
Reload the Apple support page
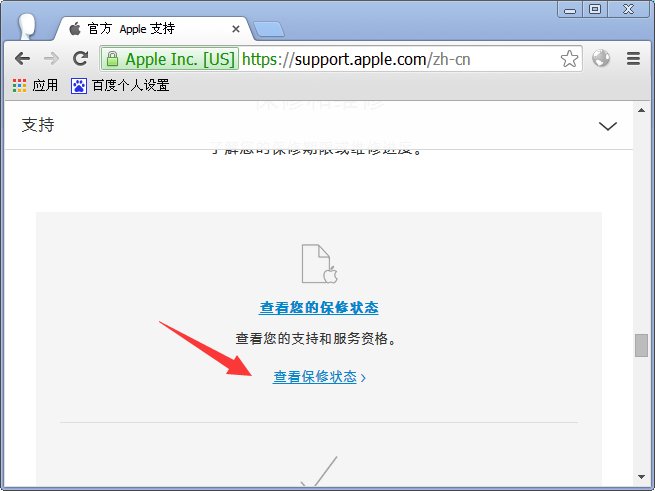(x=80, y=59)
